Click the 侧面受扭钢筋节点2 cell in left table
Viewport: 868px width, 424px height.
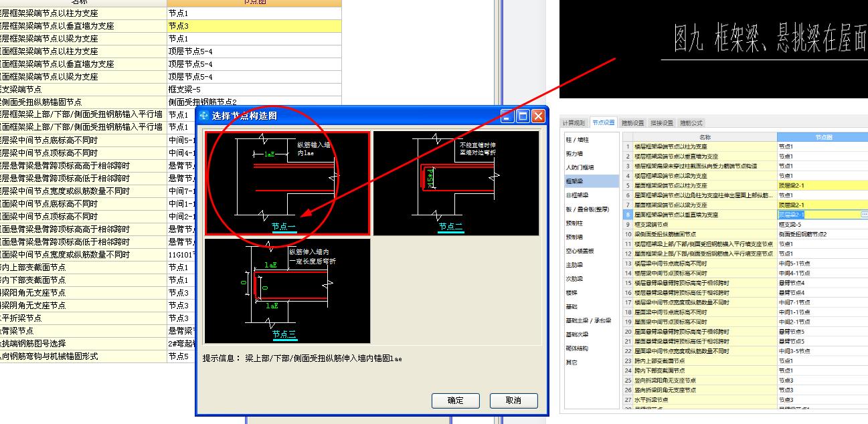[254, 102]
